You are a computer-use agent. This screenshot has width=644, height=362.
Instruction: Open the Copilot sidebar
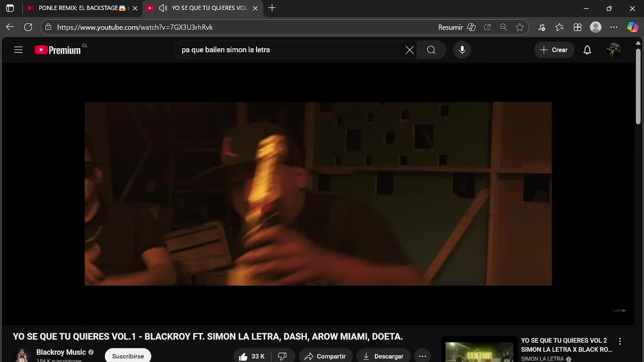(632, 27)
